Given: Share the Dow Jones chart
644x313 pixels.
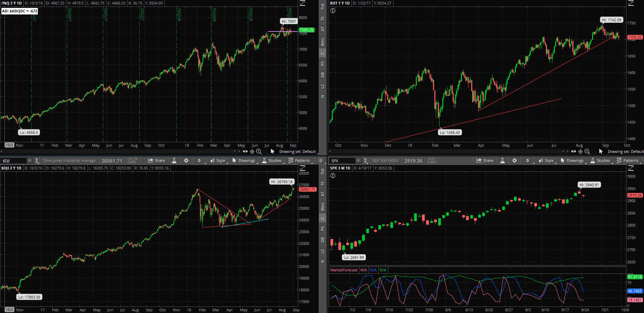Looking at the screenshot, I should [156, 160].
